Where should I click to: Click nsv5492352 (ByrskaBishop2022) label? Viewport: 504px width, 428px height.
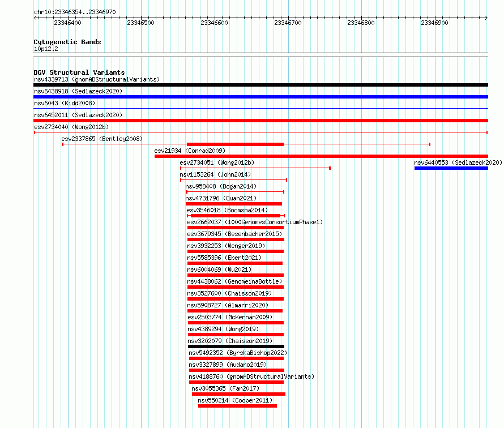(x=238, y=353)
